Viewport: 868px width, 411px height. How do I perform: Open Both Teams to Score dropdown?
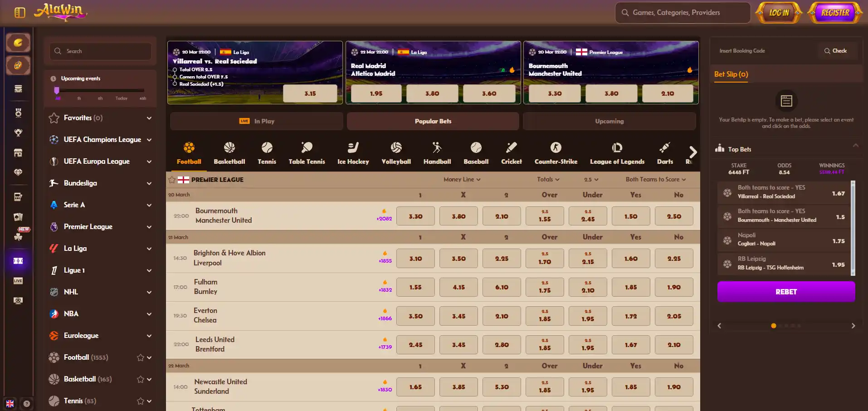click(x=656, y=180)
